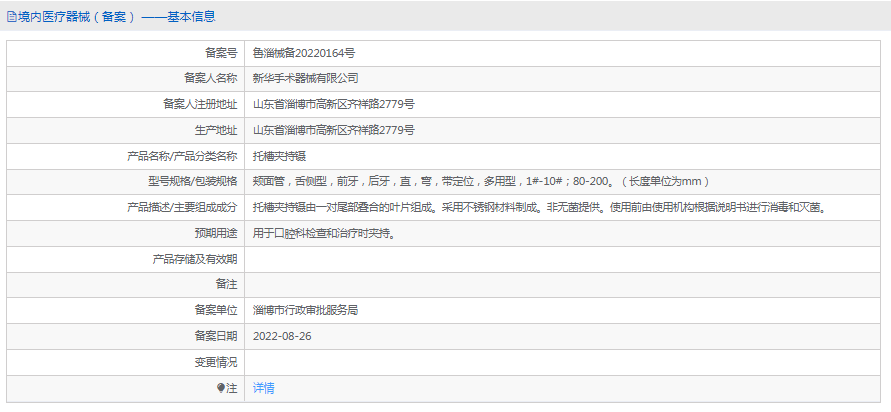Click the 备案人注册地址 address value
This screenshot has width=891, height=412.
click(334, 105)
